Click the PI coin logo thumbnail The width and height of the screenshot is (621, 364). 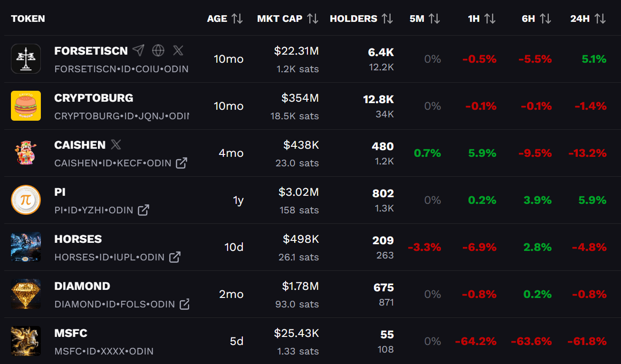coord(26,200)
